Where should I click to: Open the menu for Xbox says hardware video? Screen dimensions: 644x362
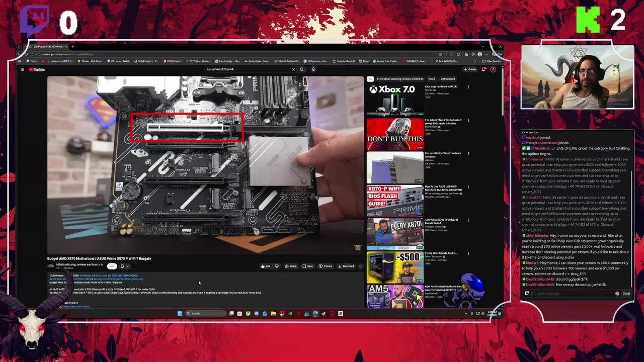tap(468, 87)
